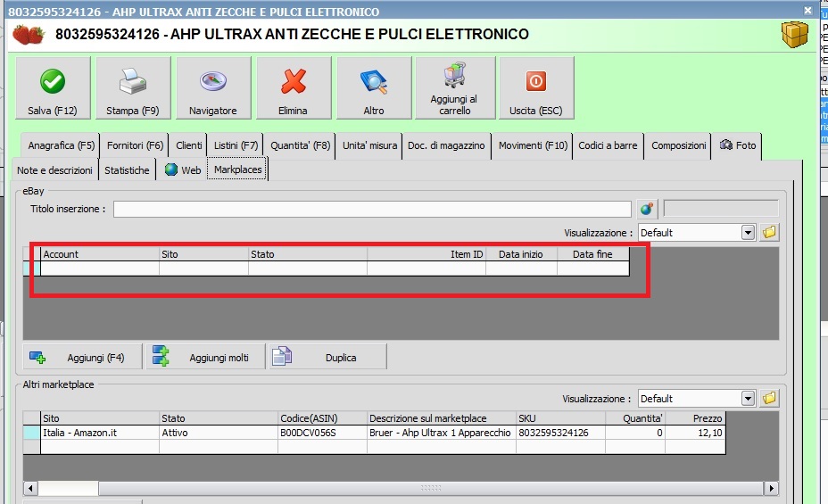Click the Bruer - Ahp Ultrax description cell
This screenshot has height=504, width=828.
pyautogui.click(x=442, y=433)
